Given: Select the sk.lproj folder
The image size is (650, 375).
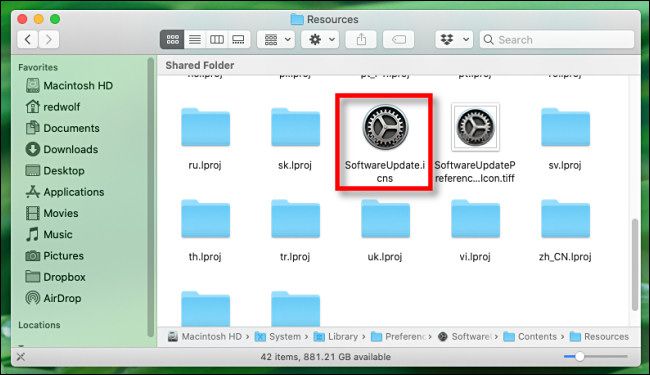Looking at the screenshot, I should pos(295,128).
